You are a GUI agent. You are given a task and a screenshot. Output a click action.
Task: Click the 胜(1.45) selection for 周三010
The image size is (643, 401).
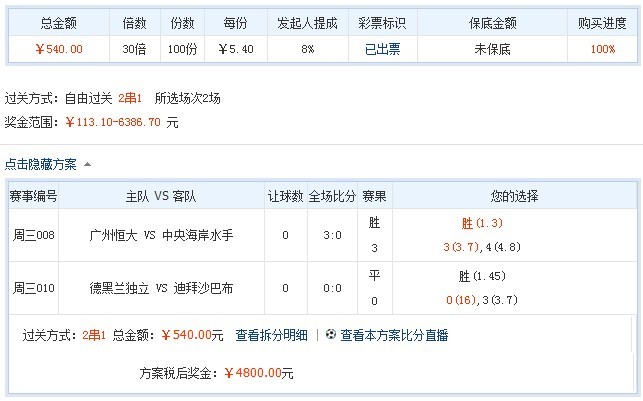[x=482, y=276]
